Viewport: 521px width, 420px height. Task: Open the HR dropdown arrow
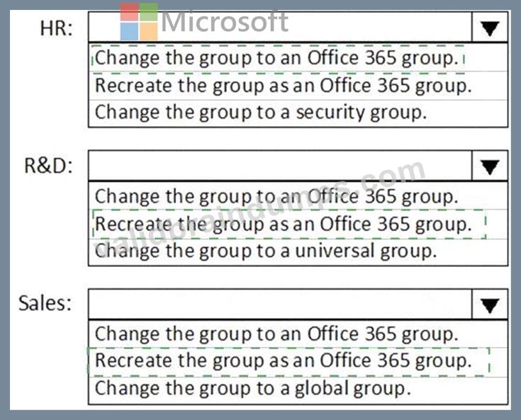(489, 27)
